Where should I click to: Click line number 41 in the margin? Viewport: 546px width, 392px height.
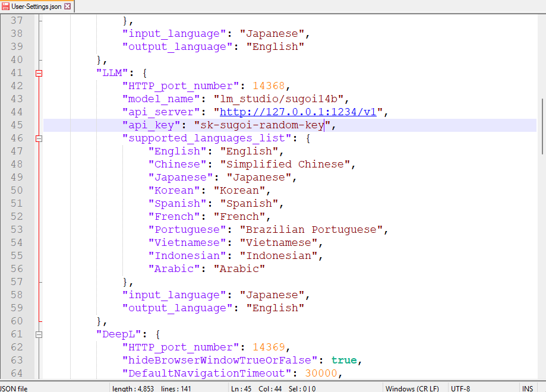17,73
